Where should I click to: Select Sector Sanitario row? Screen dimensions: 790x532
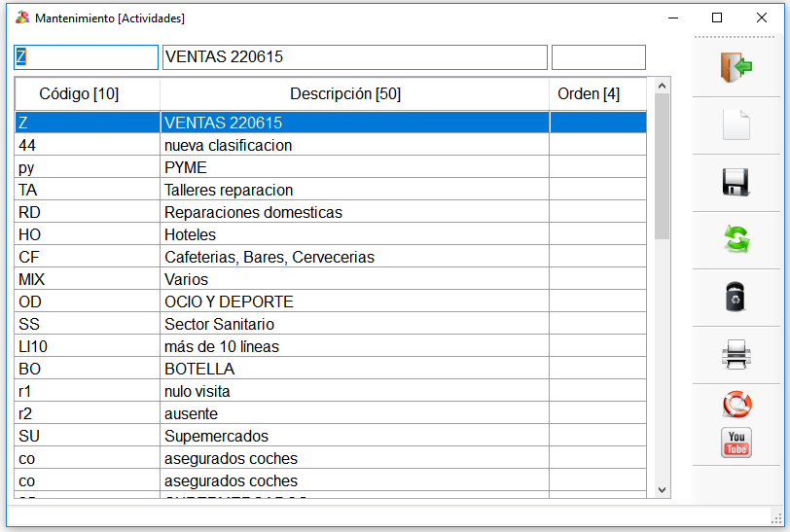331,324
